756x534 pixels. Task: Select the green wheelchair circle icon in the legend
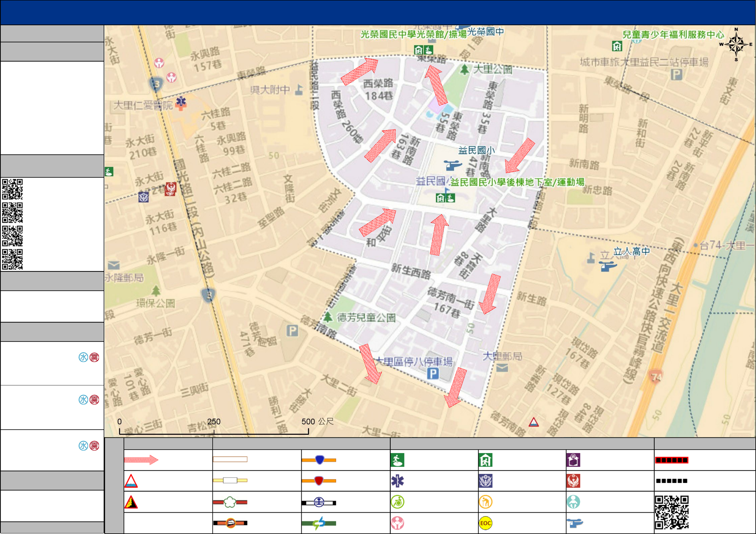click(x=397, y=502)
